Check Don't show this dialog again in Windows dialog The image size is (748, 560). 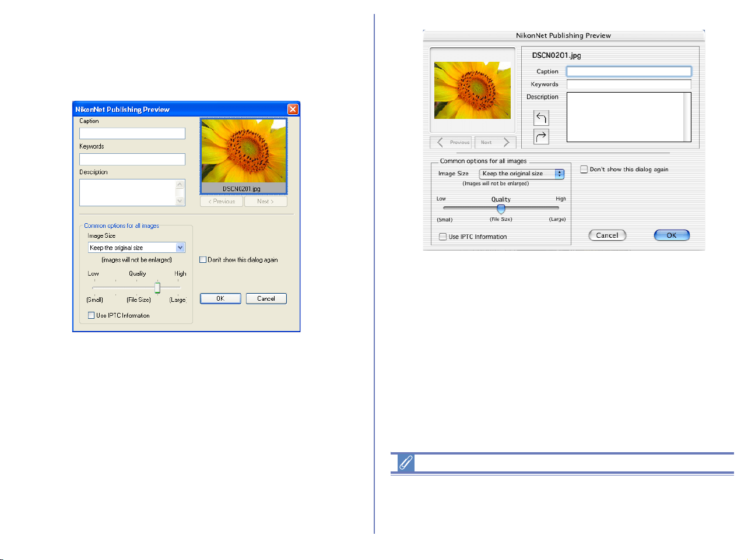click(203, 260)
